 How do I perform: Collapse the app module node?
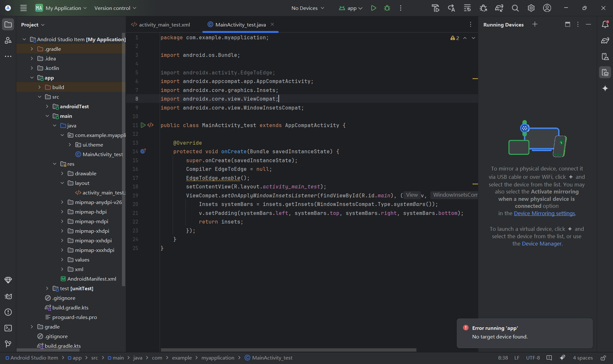point(32,78)
